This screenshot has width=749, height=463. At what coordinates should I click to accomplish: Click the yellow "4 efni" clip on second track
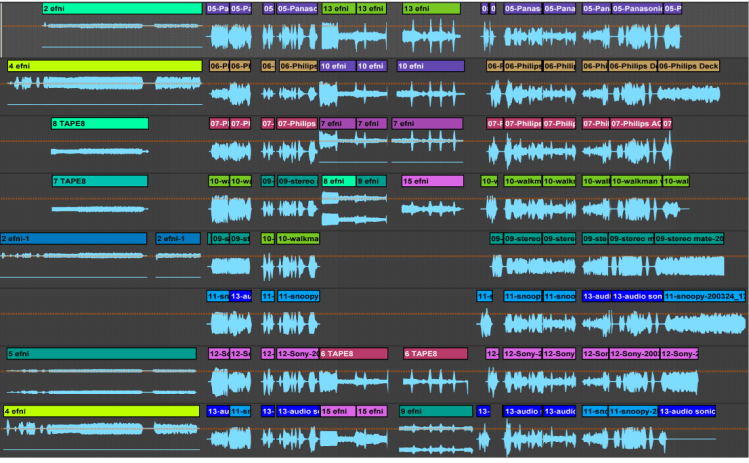pyautogui.click(x=104, y=66)
